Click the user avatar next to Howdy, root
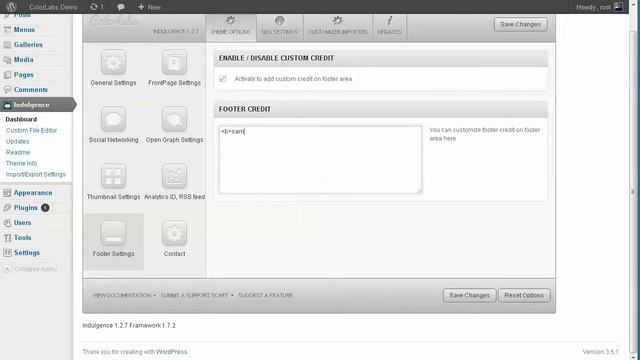This screenshot has width=640, height=360. tap(619, 7)
